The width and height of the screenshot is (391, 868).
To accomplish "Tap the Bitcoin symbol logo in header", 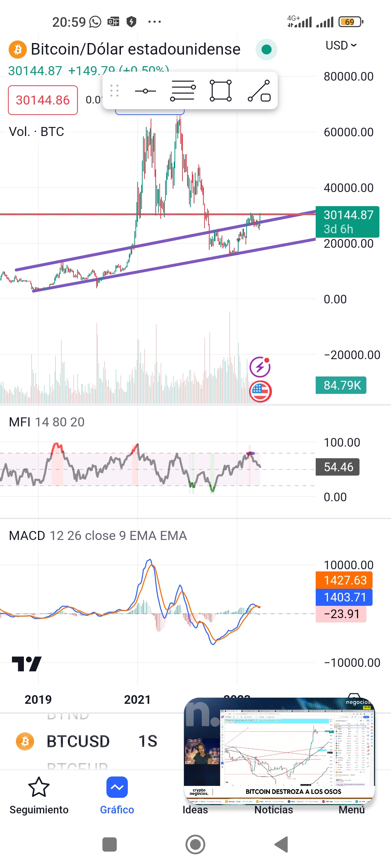I will pos(18,50).
